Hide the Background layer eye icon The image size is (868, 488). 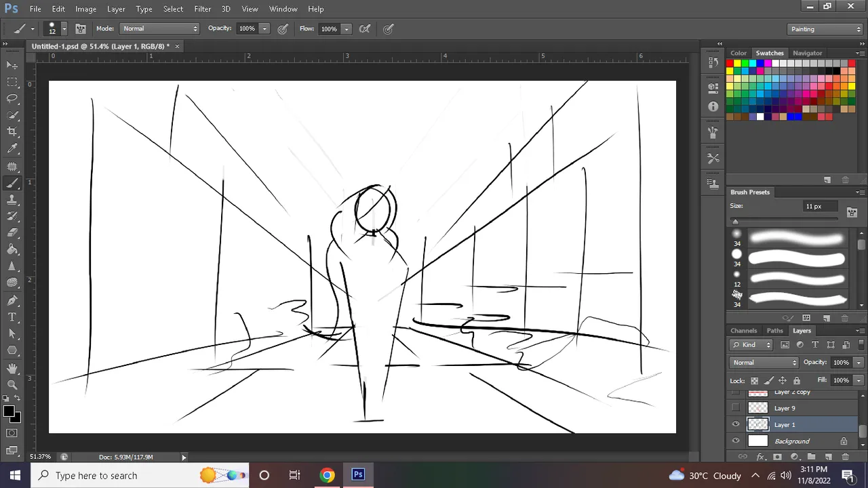(x=736, y=441)
